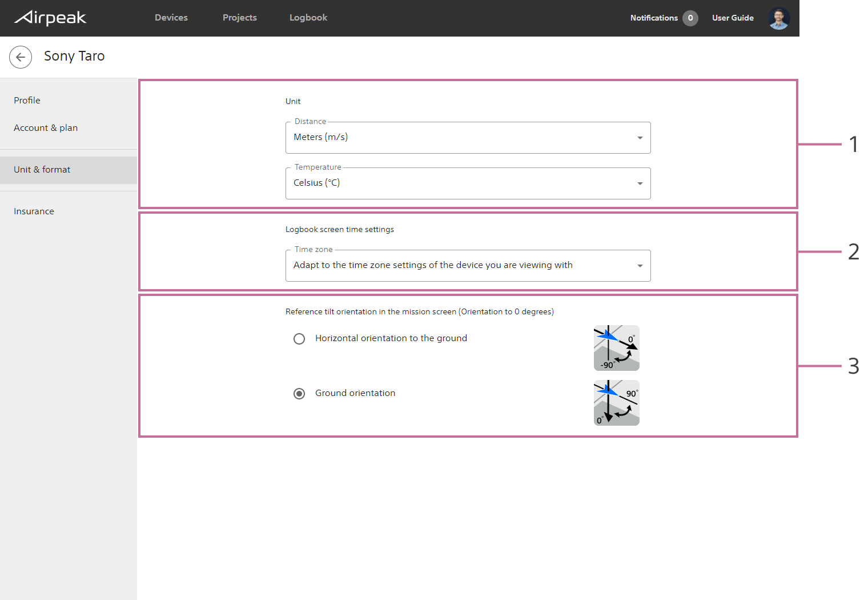Screen dimensions: 868x600
Task: Select the Unit & format tab
Action: (x=69, y=170)
